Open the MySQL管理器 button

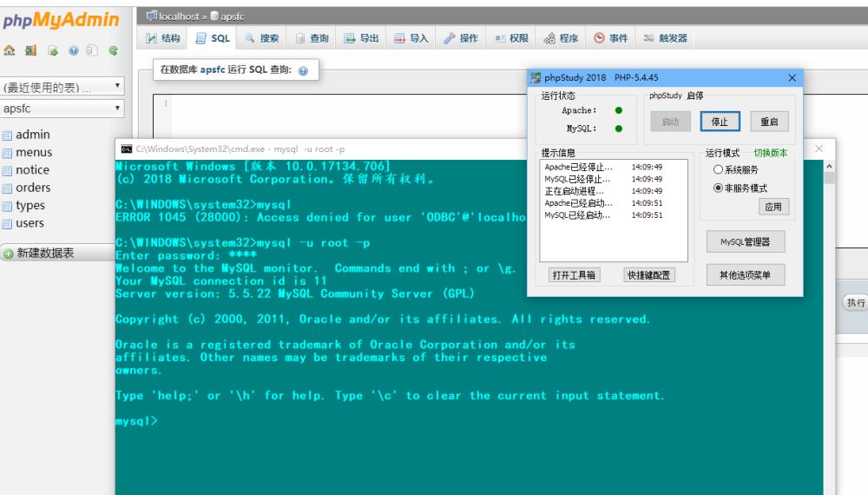[x=745, y=242]
